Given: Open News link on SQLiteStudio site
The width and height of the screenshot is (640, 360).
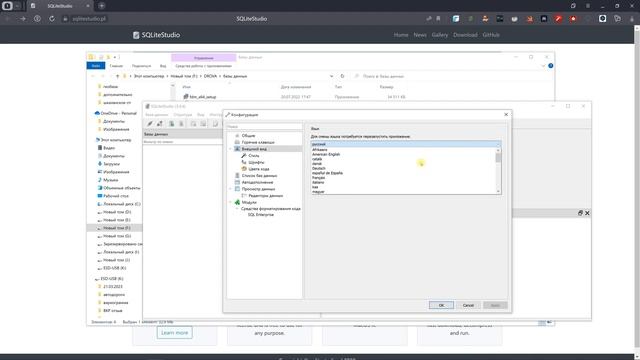Looking at the screenshot, I should coord(420,35).
